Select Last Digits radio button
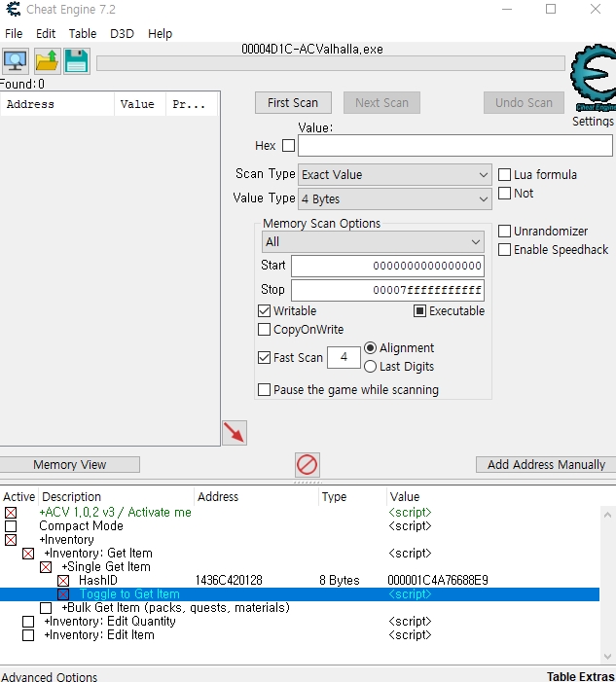 tap(370, 367)
